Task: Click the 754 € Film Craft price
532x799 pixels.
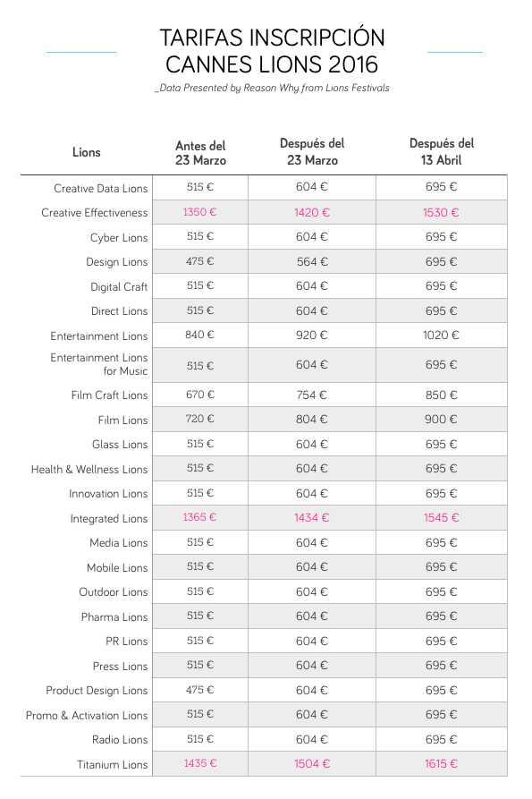Action: coord(312,395)
